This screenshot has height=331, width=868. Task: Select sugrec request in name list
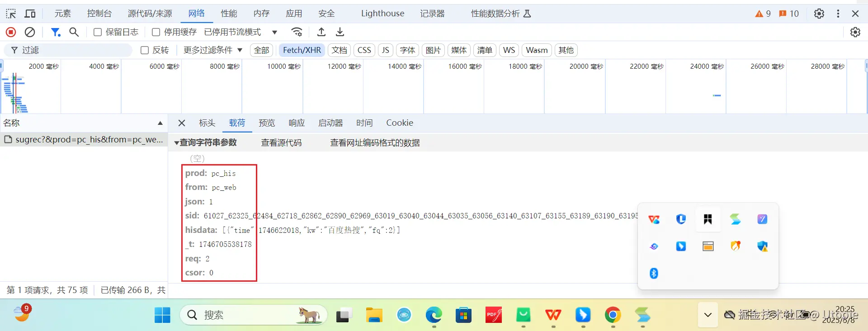(x=84, y=140)
